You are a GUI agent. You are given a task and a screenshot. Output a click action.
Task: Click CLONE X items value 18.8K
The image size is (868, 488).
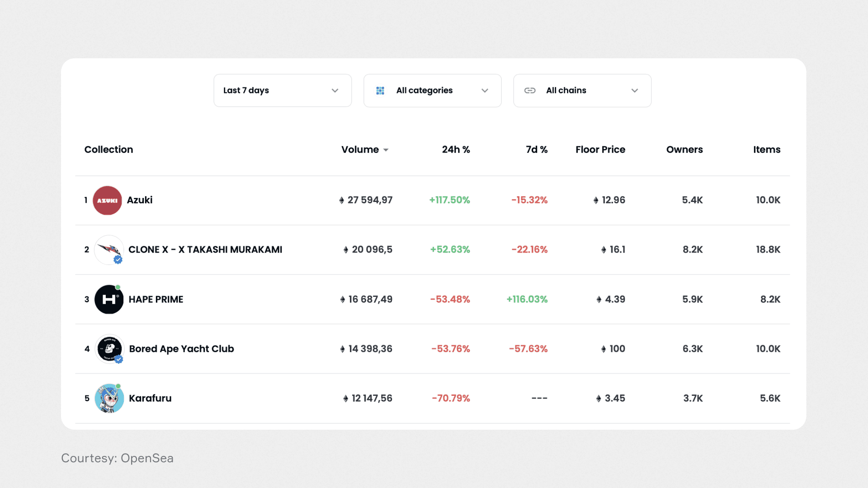click(x=768, y=249)
